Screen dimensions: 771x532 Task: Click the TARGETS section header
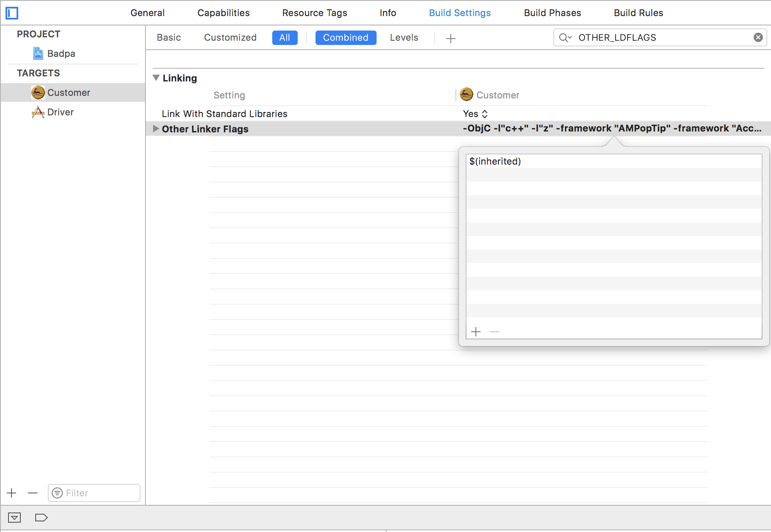coord(39,73)
